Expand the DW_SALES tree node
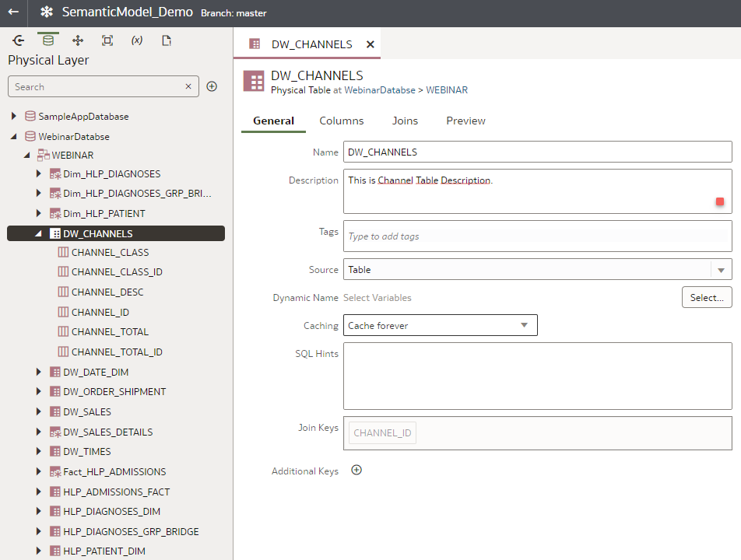The height and width of the screenshot is (560, 741). pyautogui.click(x=38, y=411)
